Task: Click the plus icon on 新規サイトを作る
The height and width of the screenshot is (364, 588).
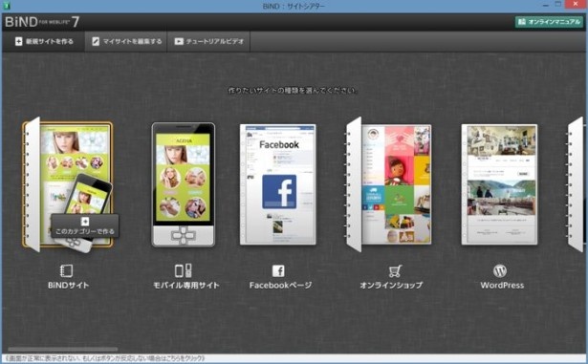Action: (x=18, y=42)
